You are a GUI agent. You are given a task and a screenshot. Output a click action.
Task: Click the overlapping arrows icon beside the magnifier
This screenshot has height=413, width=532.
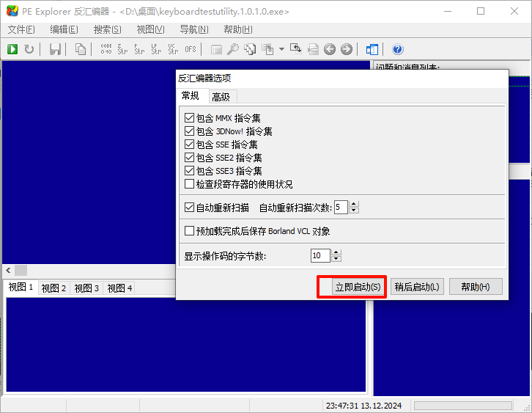point(250,49)
